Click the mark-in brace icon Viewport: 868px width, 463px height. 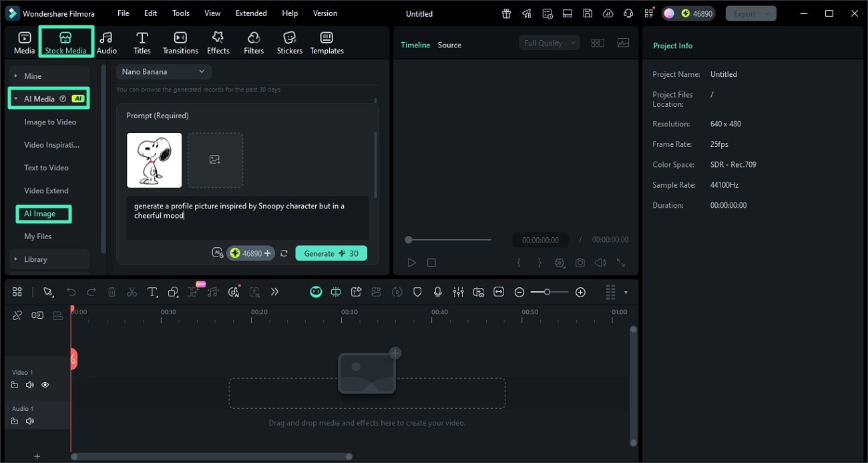click(519, 263)
